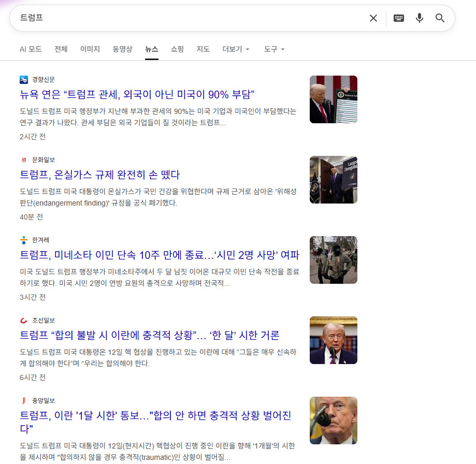
Task: Click the snippet mentioning traumatic 상황
Action: tap(157, 451)
